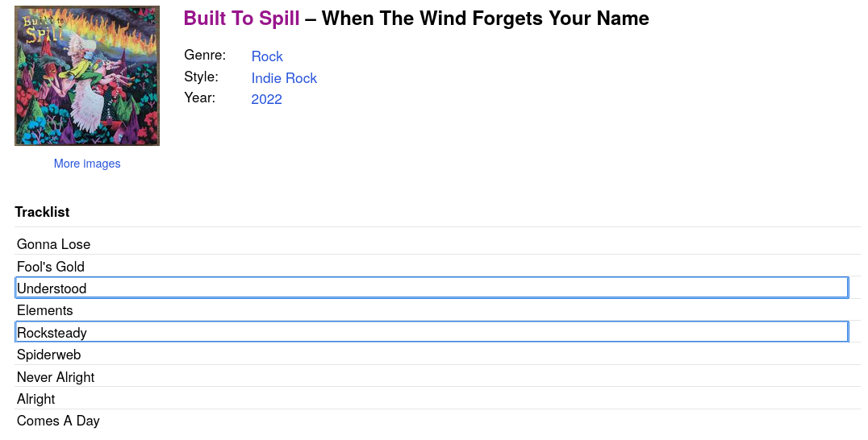Select the Comes A Day track
This screenshot has height=440, width=868.
58,421
